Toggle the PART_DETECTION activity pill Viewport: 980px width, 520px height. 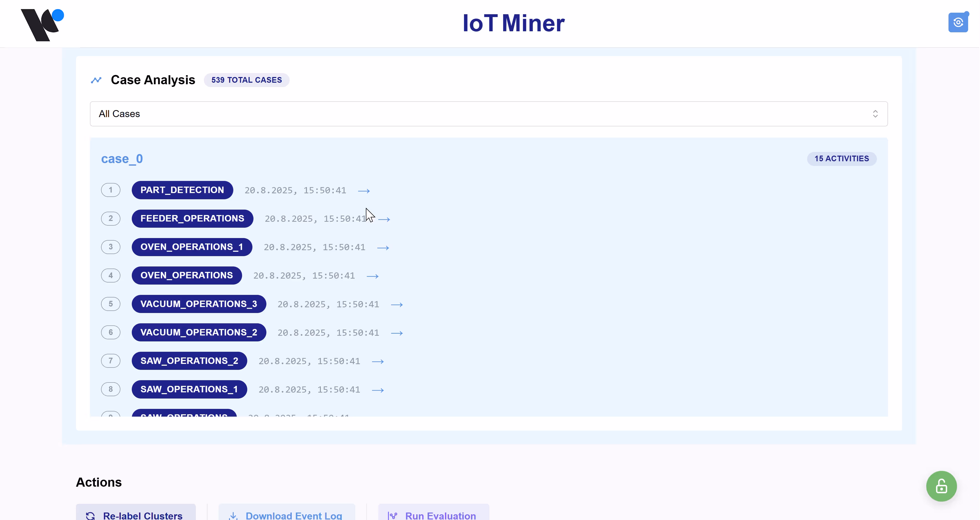(x=182, y=190)
